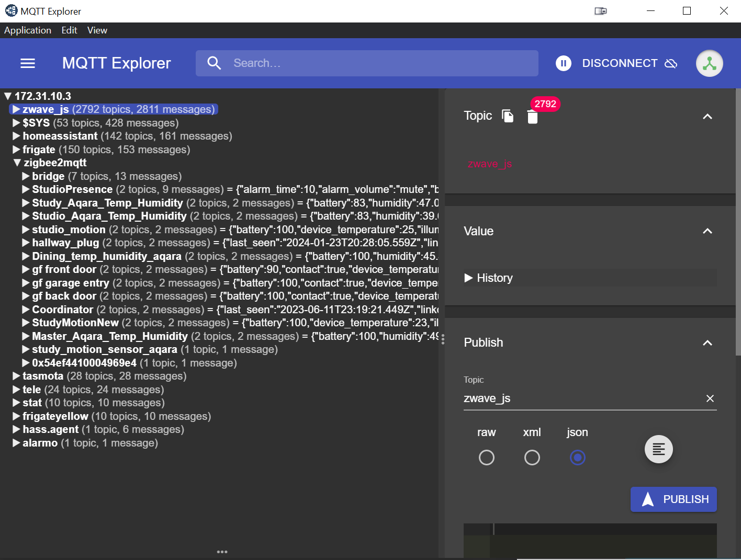Select the tele topic
Screen dimensions: 741x560
31,390
